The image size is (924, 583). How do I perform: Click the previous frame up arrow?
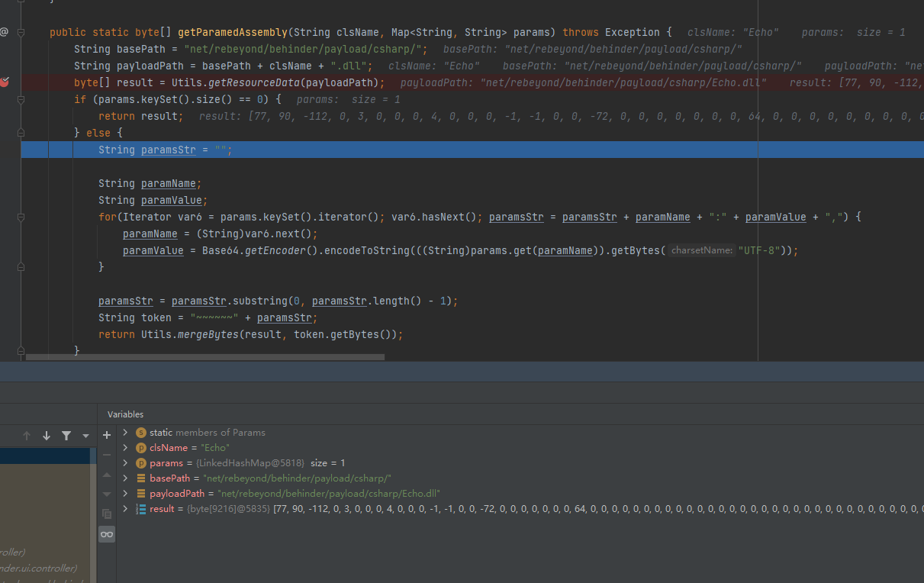point(27,436)
